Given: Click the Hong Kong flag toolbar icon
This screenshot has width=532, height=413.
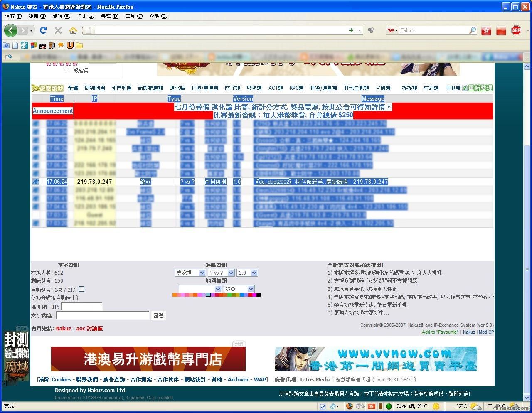Looking at the screenshot, I should [486, 30].
